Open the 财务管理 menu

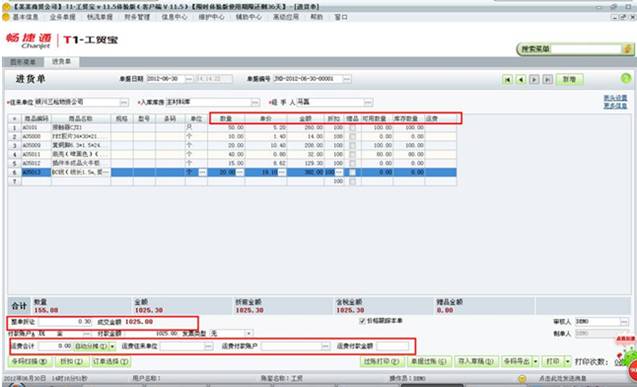pyautogui.click(x=137, y=17)
